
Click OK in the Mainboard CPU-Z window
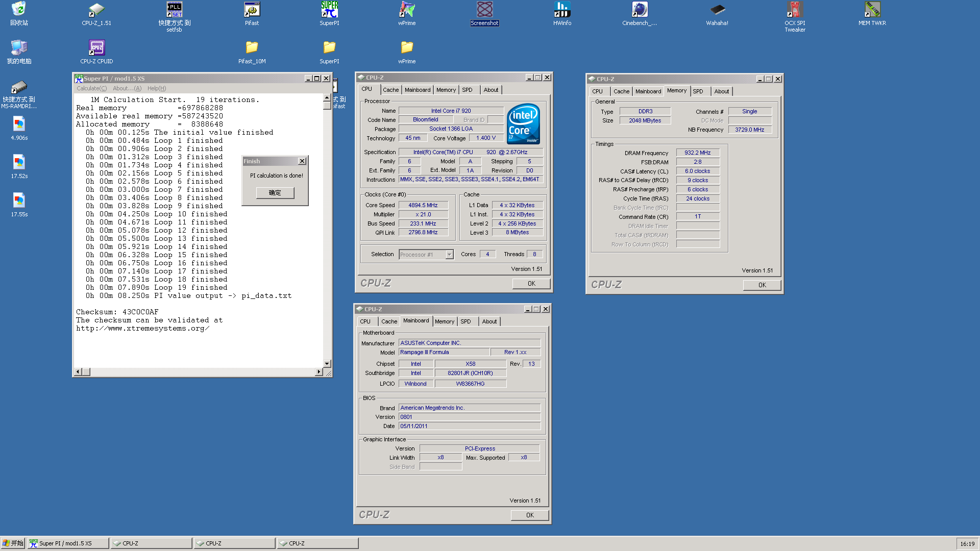(530, 515)
